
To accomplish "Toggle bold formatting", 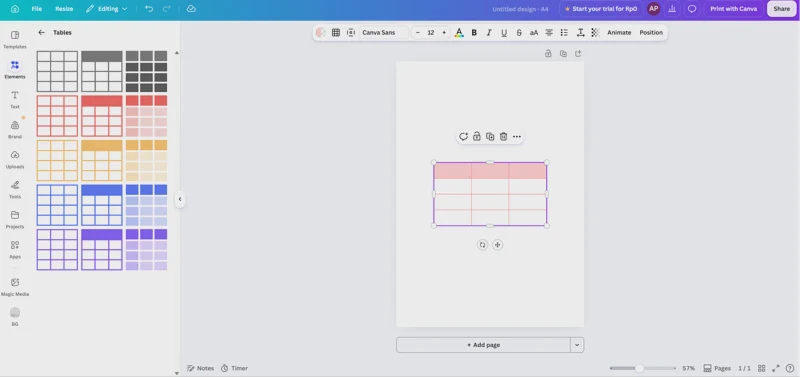I will pyautogui.click(x=474, y=33).
